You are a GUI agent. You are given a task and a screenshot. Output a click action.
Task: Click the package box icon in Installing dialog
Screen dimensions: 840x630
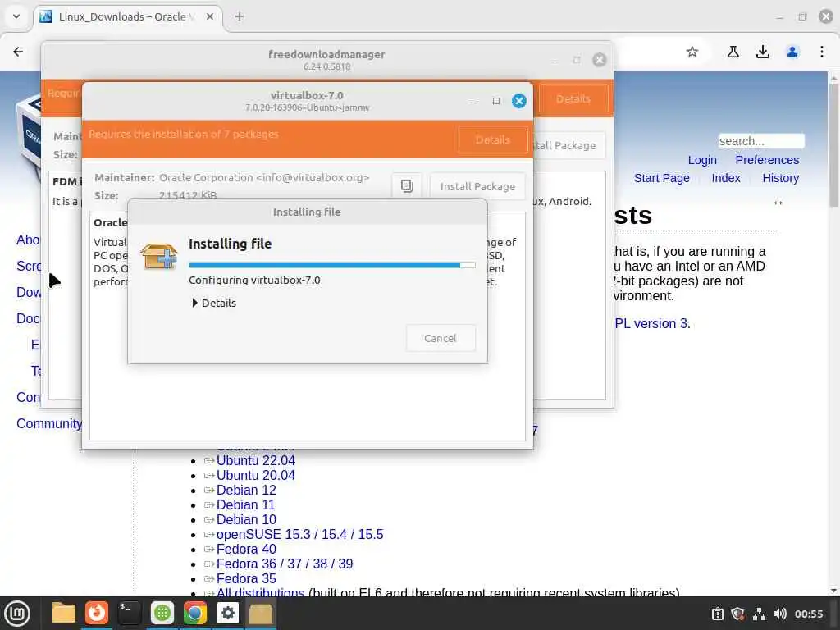pos(158,256)
